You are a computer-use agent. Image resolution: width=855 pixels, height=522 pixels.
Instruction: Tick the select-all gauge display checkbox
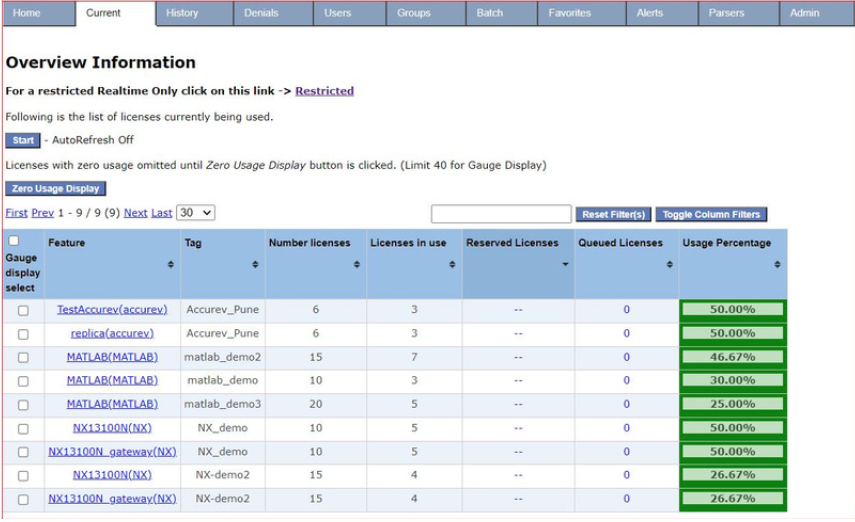13,241
